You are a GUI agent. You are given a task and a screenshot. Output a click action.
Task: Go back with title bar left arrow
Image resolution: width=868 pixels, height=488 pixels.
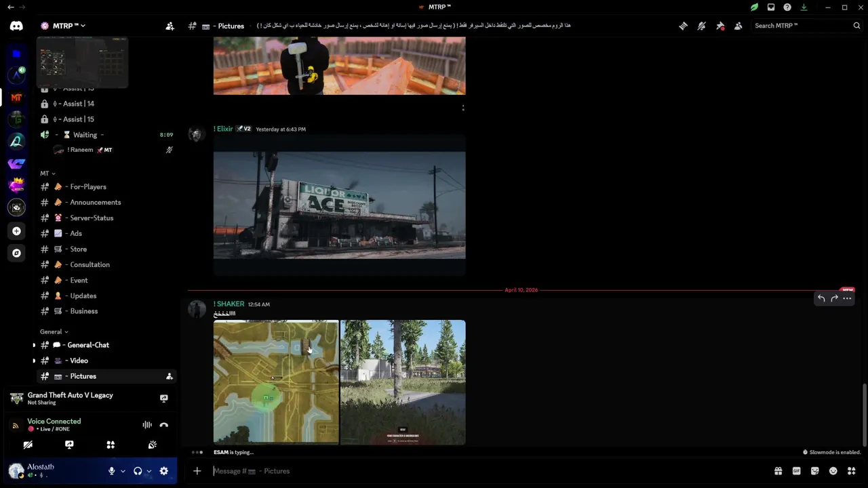[10, 7]
